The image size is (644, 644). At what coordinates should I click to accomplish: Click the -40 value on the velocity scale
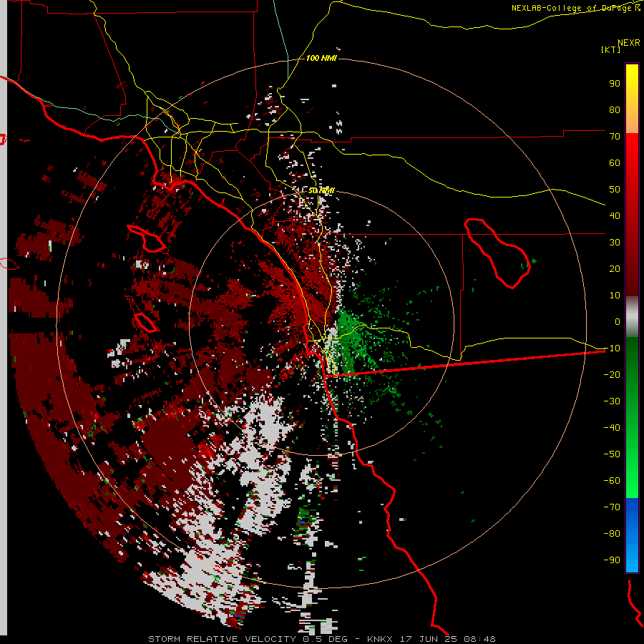[x=612, y=428]
